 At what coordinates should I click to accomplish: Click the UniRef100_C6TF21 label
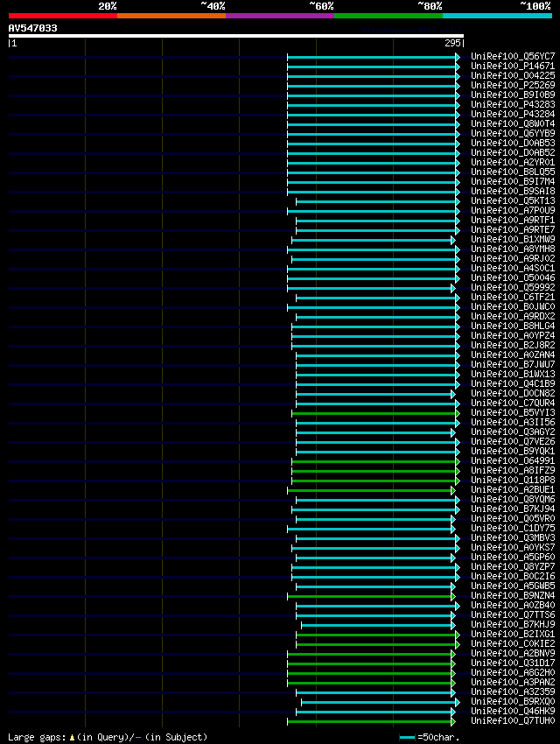click(x=513, y=297)
